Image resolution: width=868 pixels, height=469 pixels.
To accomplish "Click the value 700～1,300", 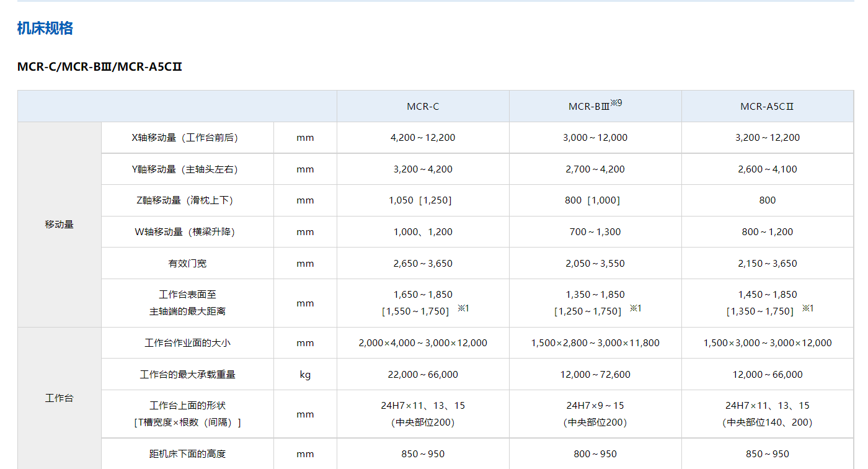I will coord(595,231).
